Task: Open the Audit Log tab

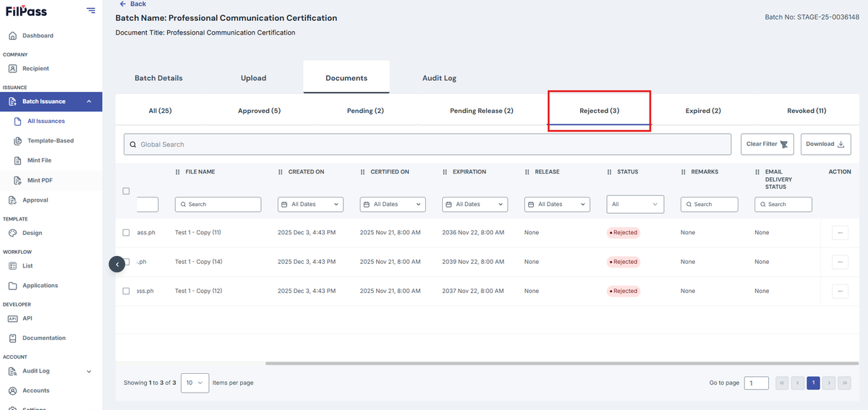Action: [x=439, y=78]
